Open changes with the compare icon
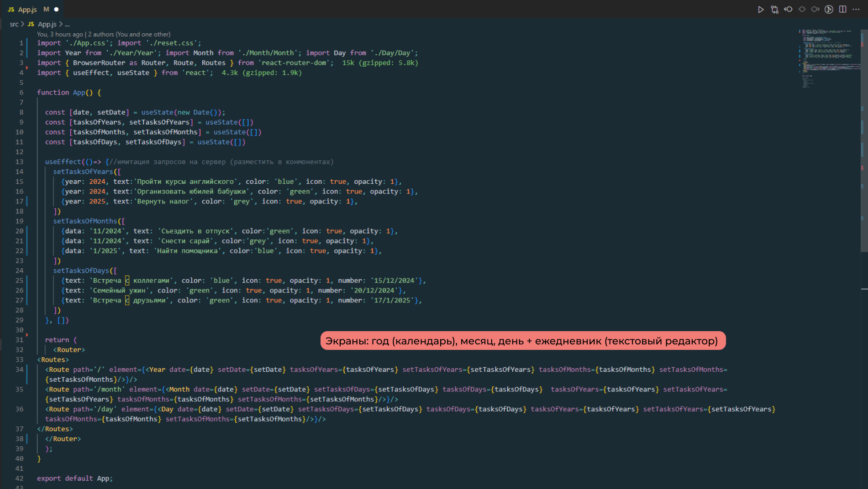 coord(774,9)
